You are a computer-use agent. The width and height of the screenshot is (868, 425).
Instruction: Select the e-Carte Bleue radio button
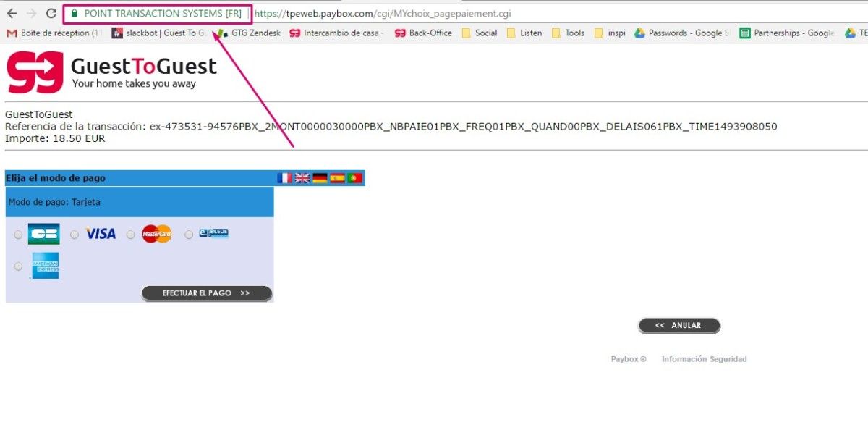click(x=189, y=235)
